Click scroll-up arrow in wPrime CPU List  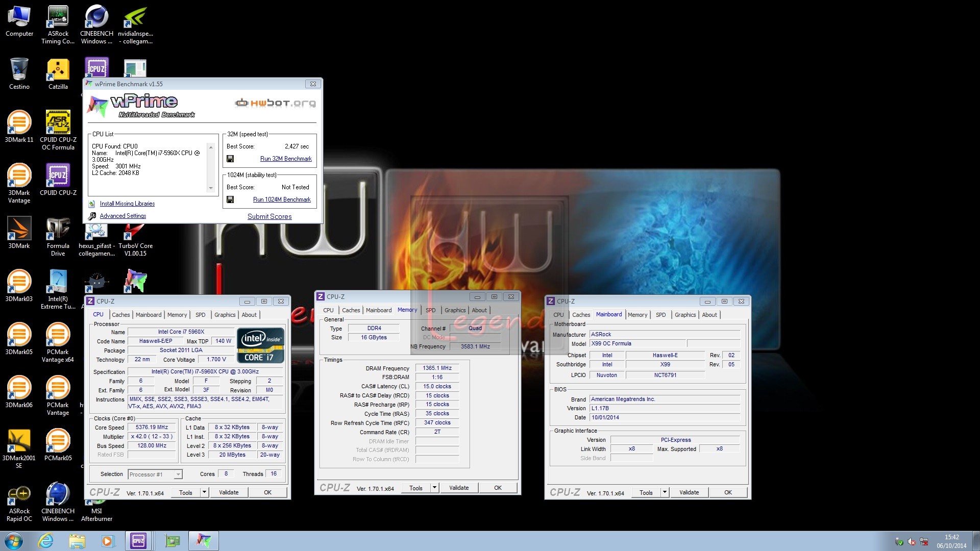tap(211, 147)
